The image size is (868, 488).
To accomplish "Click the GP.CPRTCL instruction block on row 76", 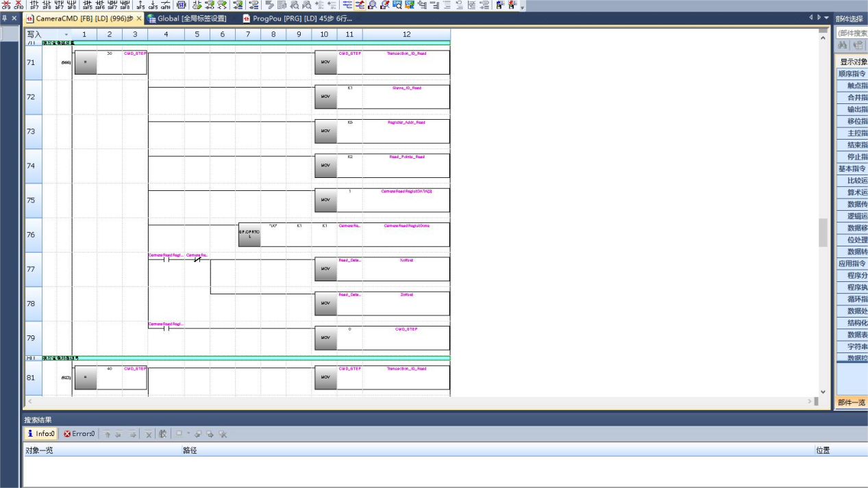I will coord(249,234).
